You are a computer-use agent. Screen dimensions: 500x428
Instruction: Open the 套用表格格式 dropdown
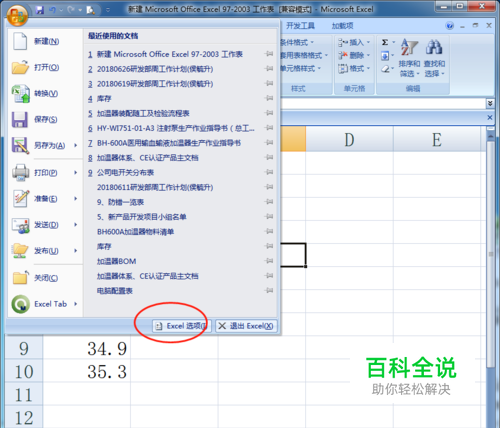pos(326,55)
